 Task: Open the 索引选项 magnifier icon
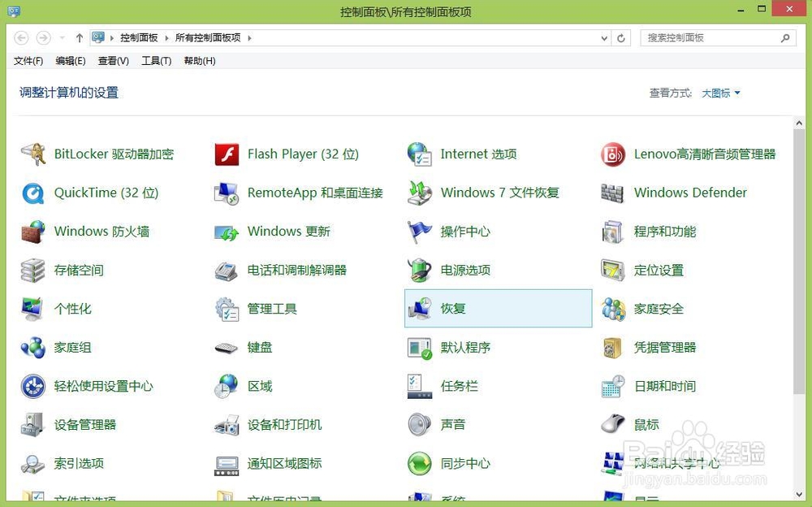pos(33,463)
